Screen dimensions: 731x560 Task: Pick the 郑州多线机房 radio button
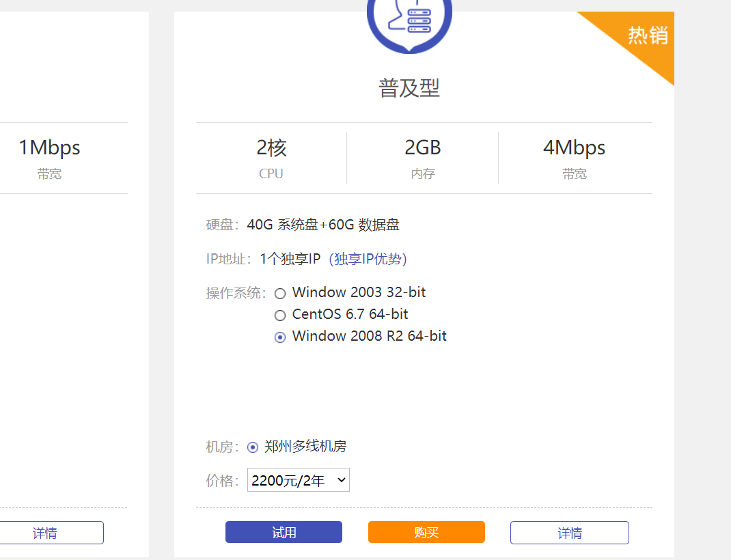tap(253, 447)
